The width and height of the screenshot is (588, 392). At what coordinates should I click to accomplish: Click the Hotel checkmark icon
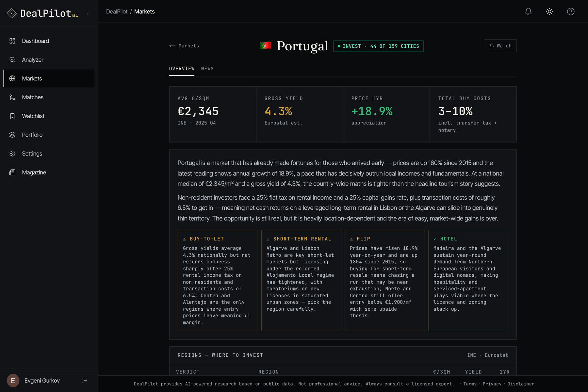pyautogui.click(x=435, y=239)
